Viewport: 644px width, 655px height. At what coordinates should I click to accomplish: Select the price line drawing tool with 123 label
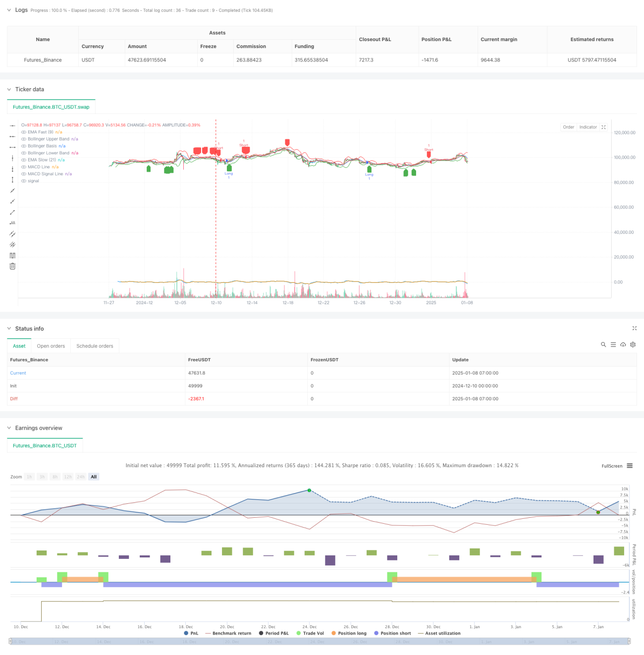coord(12,222)
